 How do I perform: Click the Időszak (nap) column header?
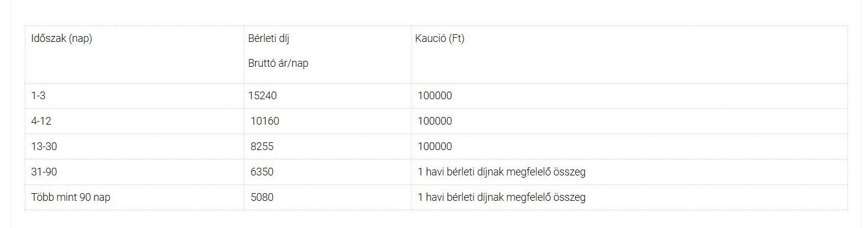pyautogui.click(x=61, y=39)
